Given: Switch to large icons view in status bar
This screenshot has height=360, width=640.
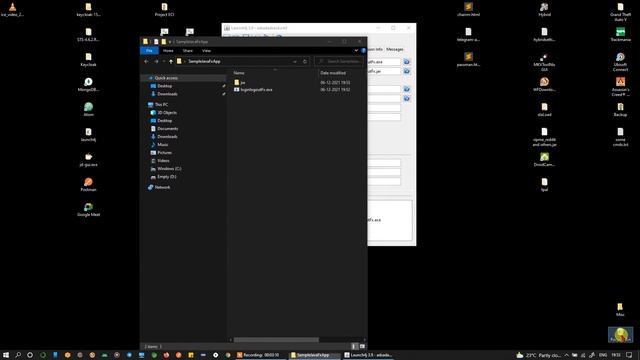Looking at the screenshot, I should coord(362,346).
